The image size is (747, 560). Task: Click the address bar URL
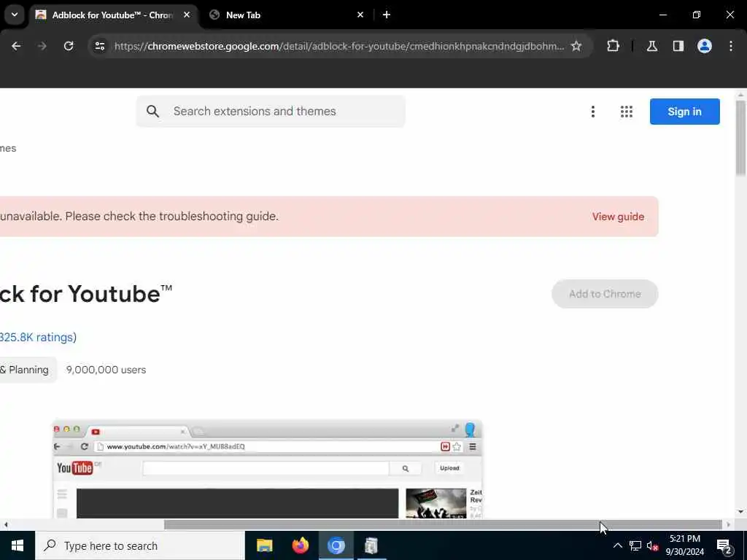tap(338, 46)
